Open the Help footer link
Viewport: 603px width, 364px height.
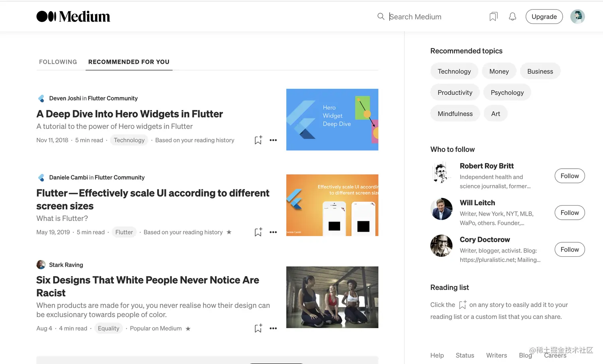437,355
